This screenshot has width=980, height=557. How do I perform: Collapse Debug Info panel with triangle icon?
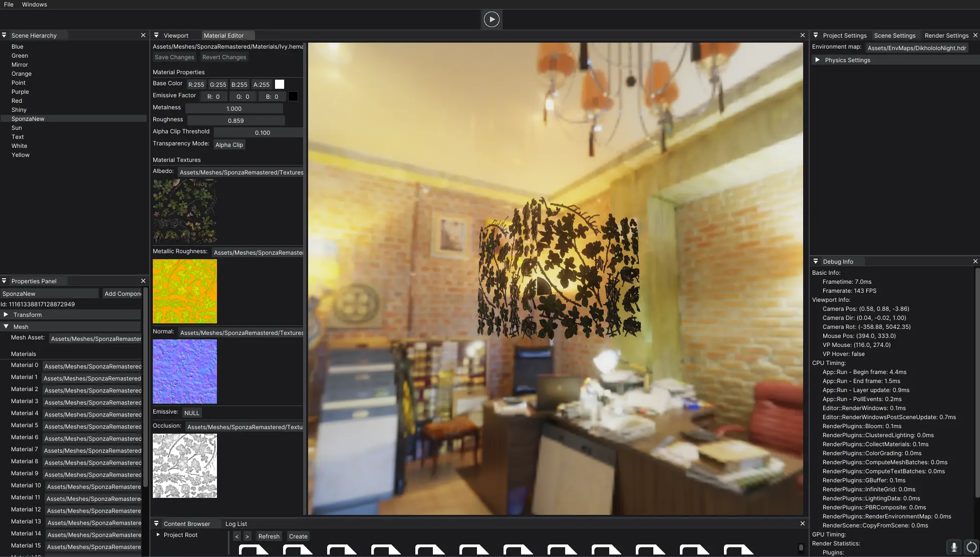[x=816, y=262]
